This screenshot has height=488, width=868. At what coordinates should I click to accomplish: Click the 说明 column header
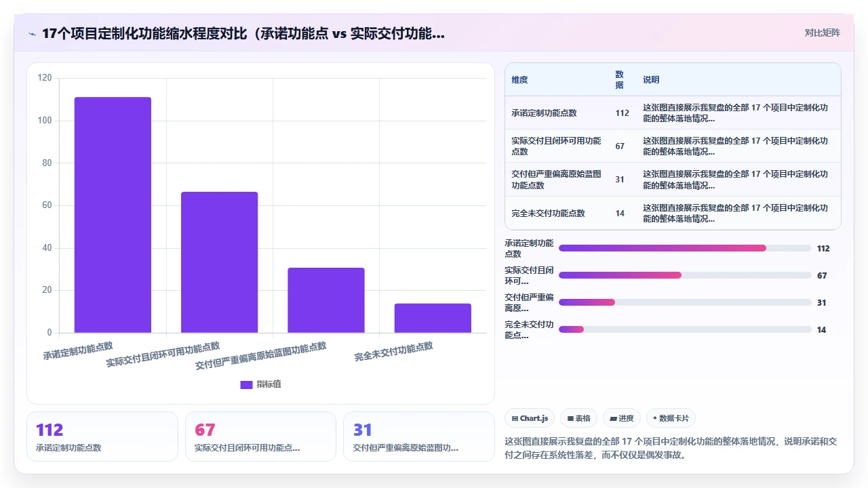tap(651, 80)
